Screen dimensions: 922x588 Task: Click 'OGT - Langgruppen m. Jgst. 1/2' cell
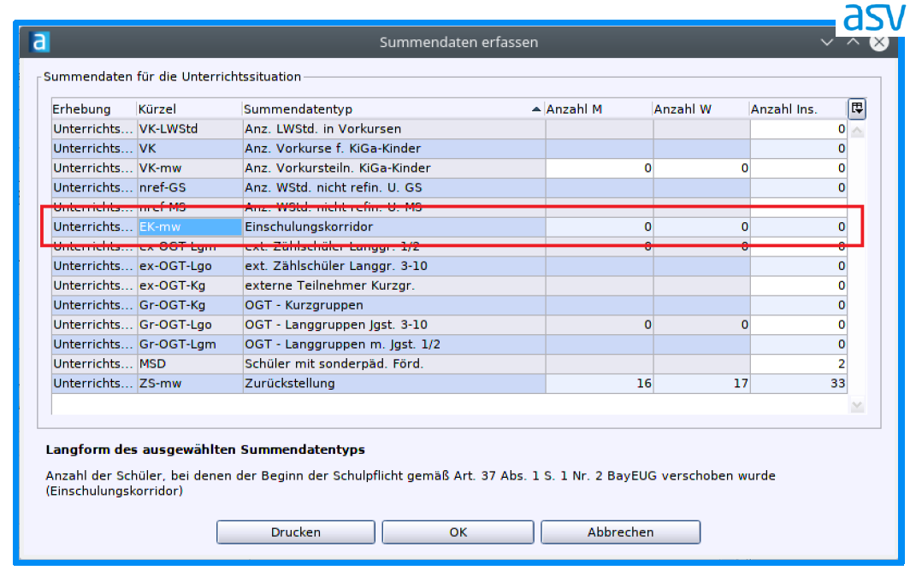394,344
